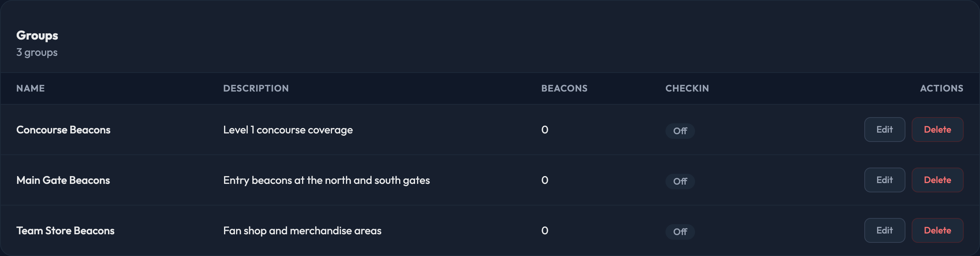Edit the Concourse Beacons group
Image resolution: width=980 pixels, height=256 pixels.
(884, 130)
